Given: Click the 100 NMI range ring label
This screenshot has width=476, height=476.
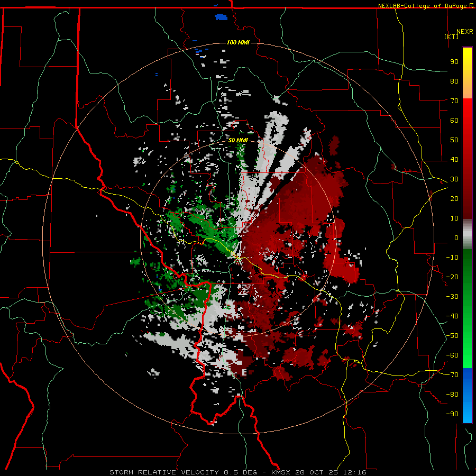Looking at the screenshot, I should 238,42.
